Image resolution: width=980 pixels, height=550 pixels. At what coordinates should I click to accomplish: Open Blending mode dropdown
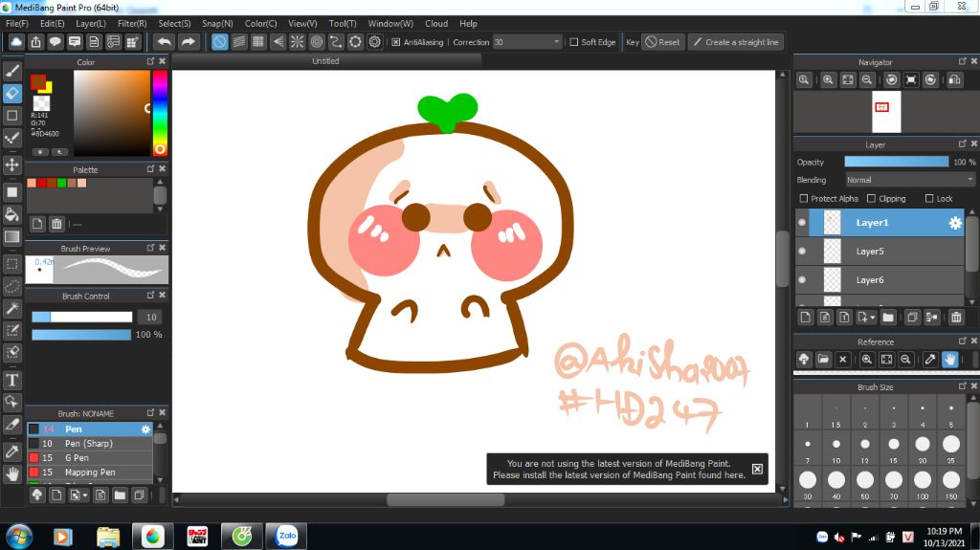[x=910, y=180]
